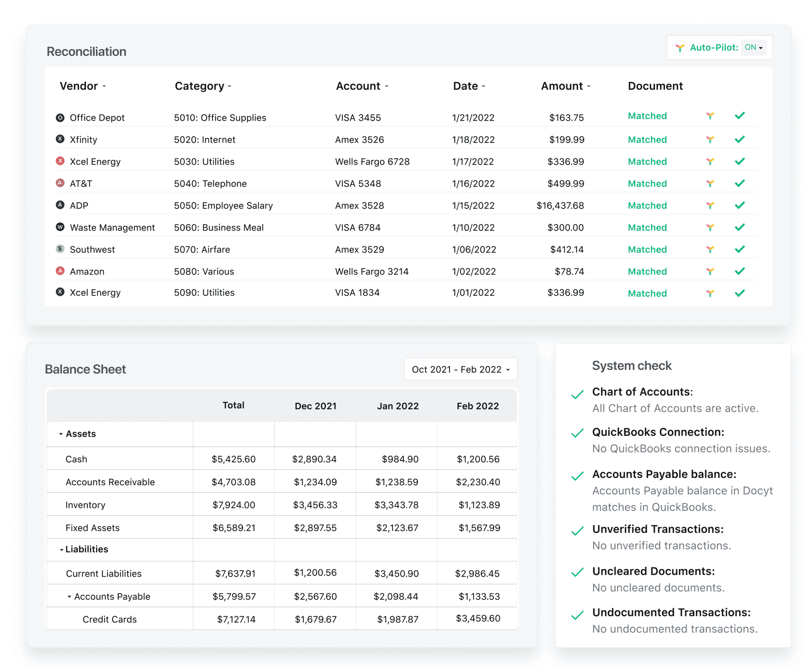The image size is (810, 672).
Task: Toggle the checkmark on the Amazon row
Action: (740, 271)
